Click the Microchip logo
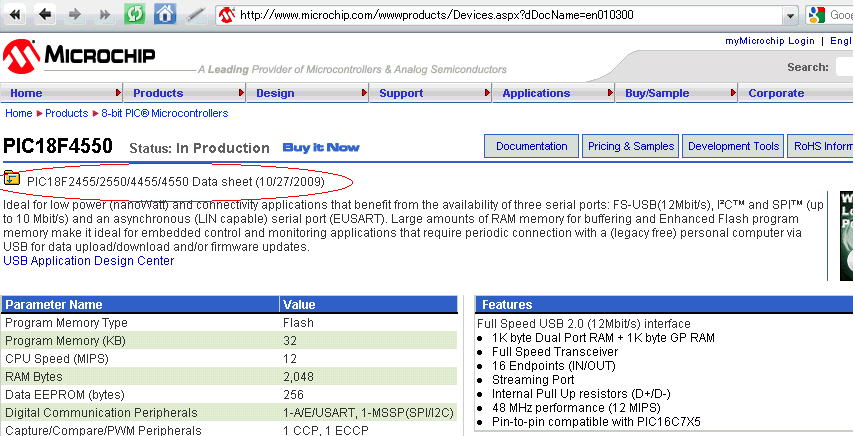 [x=79, y=56]
